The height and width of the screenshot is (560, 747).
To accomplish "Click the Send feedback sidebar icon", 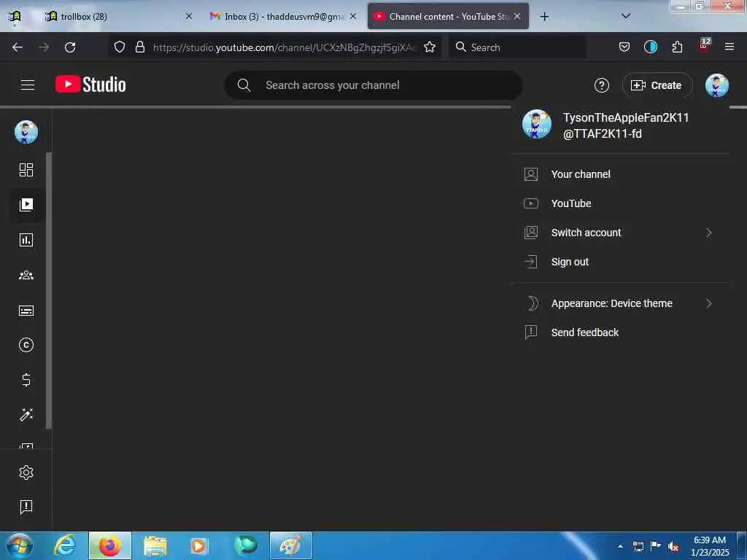I will [x=26, y=507].
